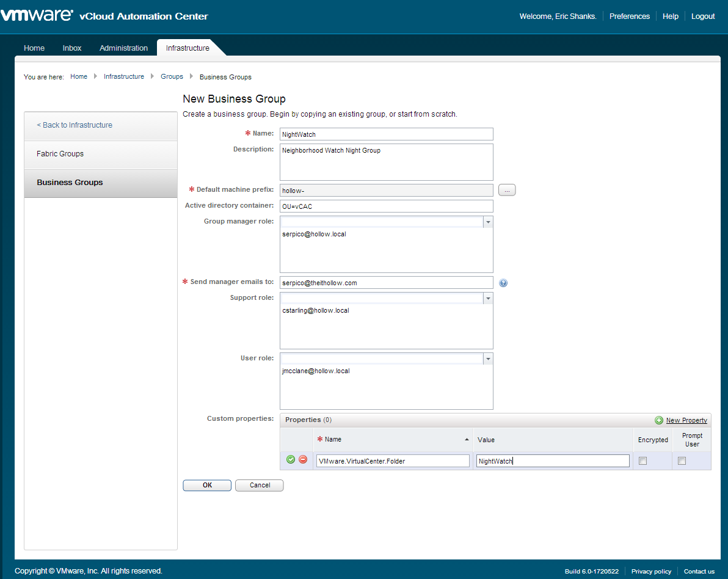728x579 pixels.
Task: Click the red remove property icon
Action: (x=303, y=460)
